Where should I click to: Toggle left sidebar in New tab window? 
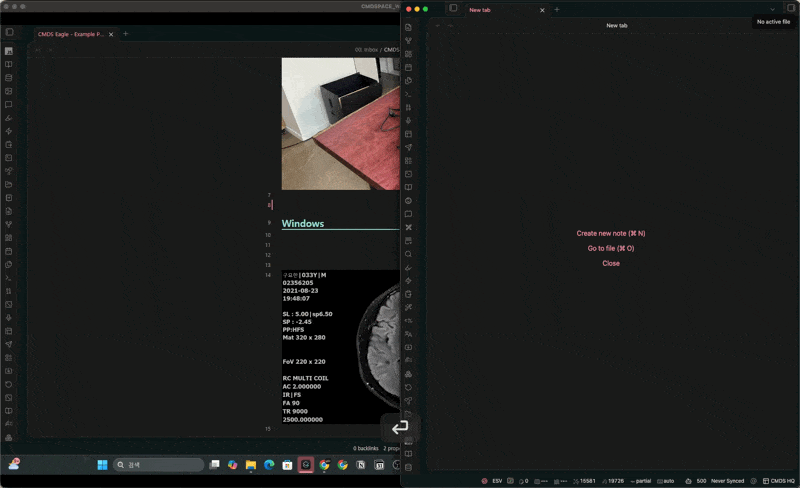(x=453, y=8)
